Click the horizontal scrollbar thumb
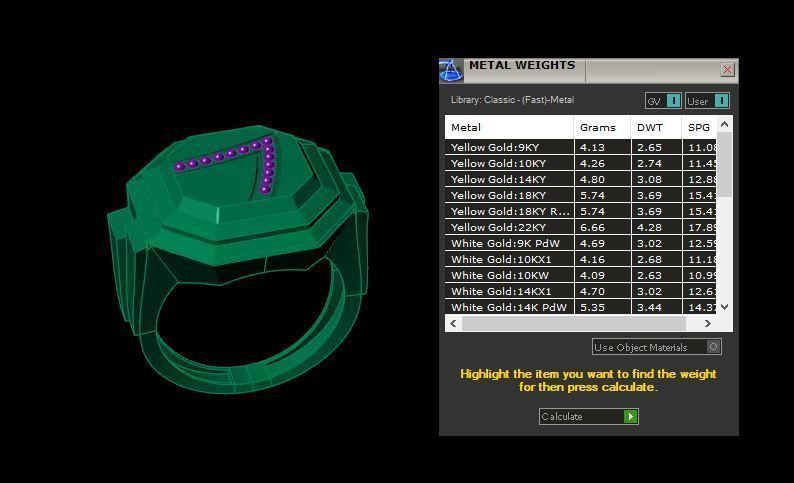Image resolution: width=794 pixels, height=483 pixels. click(x=574, y=324)
